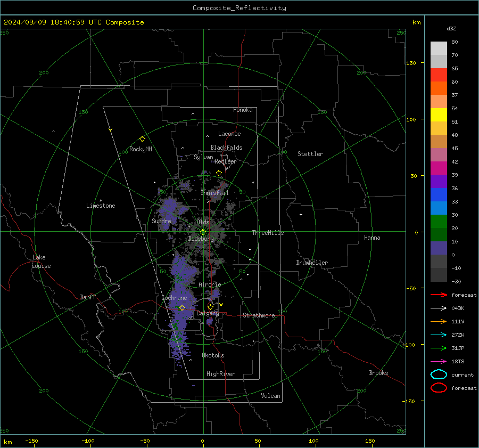Click the Drumheller city label

click(x=312, y=263)
